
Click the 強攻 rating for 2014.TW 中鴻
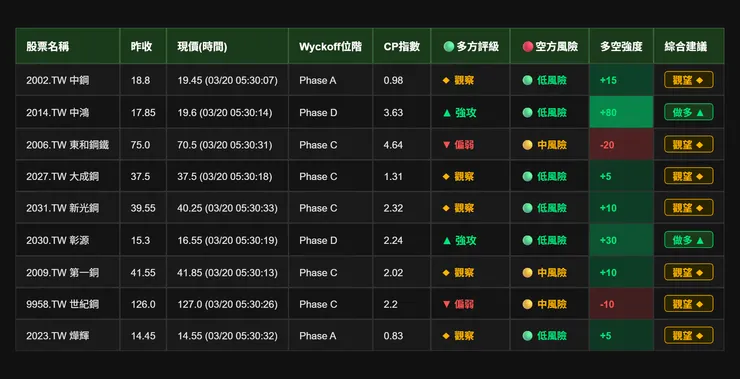coord(459,112)
